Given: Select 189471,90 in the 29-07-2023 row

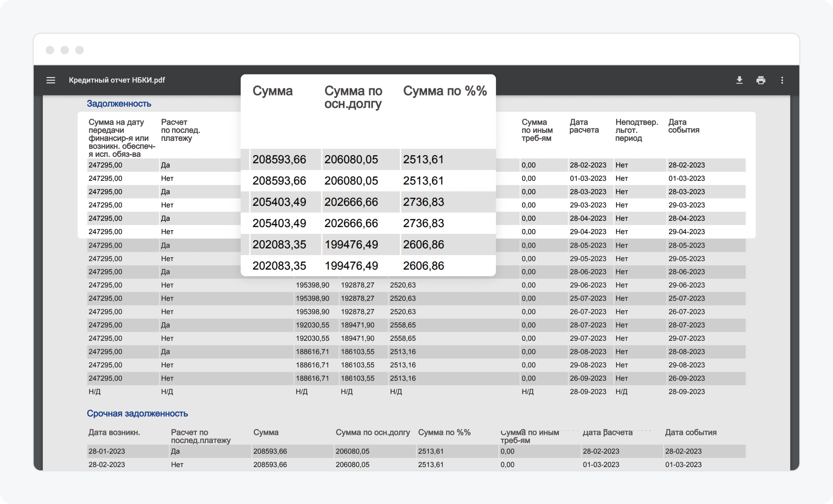Looking at the screenshot, I should coord(357,338).
